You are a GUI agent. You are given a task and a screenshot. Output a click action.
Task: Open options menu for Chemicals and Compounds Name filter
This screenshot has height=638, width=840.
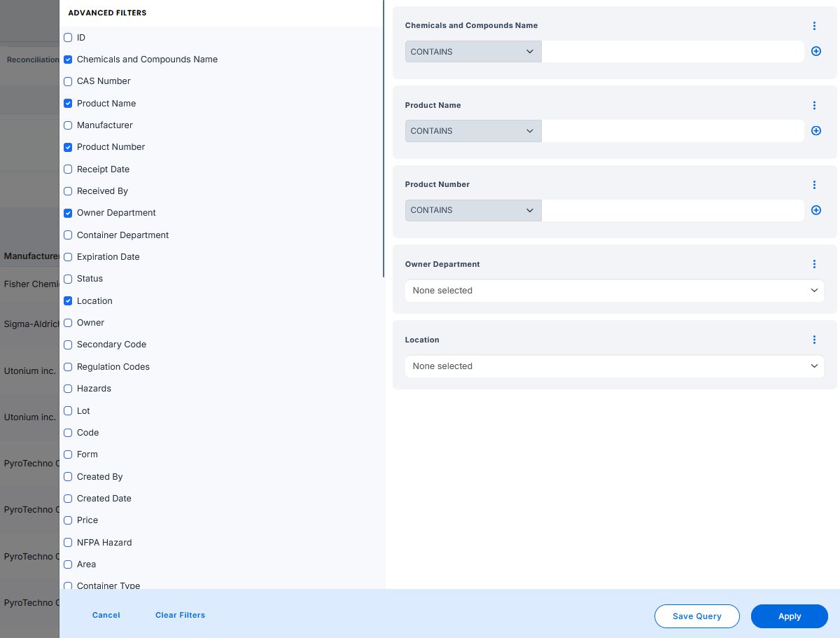[814, 26]
